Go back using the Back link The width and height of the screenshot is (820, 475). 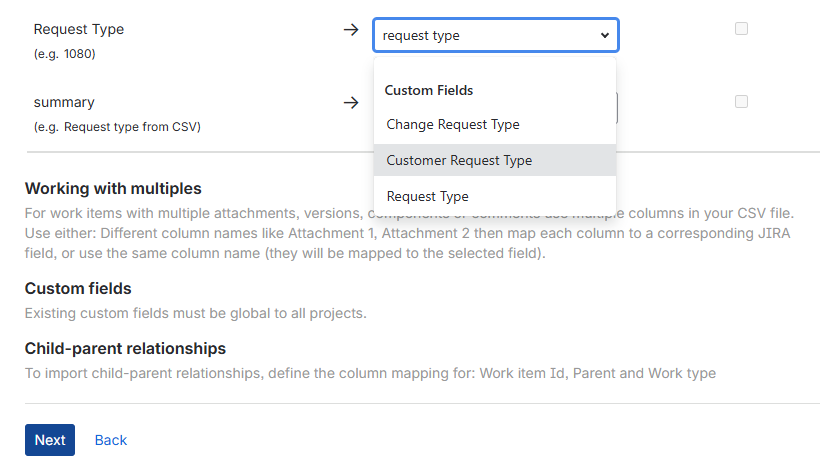tap(111, 440)
